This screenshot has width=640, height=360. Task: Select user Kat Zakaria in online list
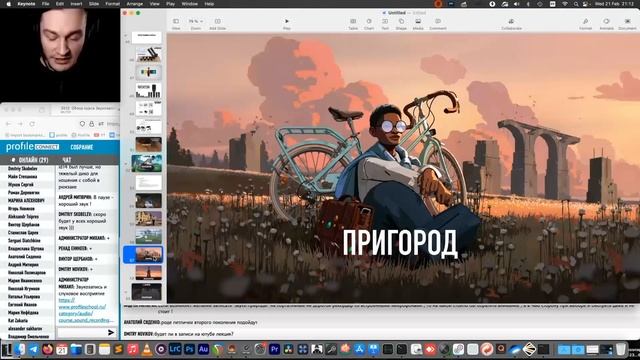[18, 320]
